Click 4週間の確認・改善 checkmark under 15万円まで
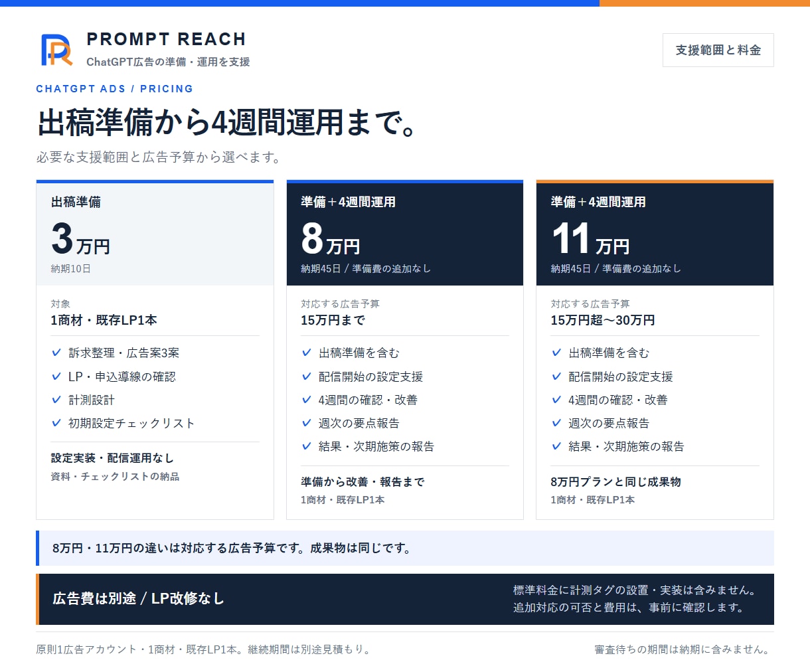Image resolution: width=810 pixels, height=672 pixels. point(307,400)
